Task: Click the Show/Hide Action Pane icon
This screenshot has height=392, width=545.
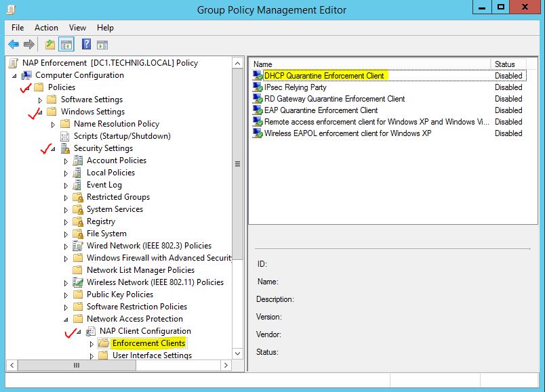Action: coord(102,44)
